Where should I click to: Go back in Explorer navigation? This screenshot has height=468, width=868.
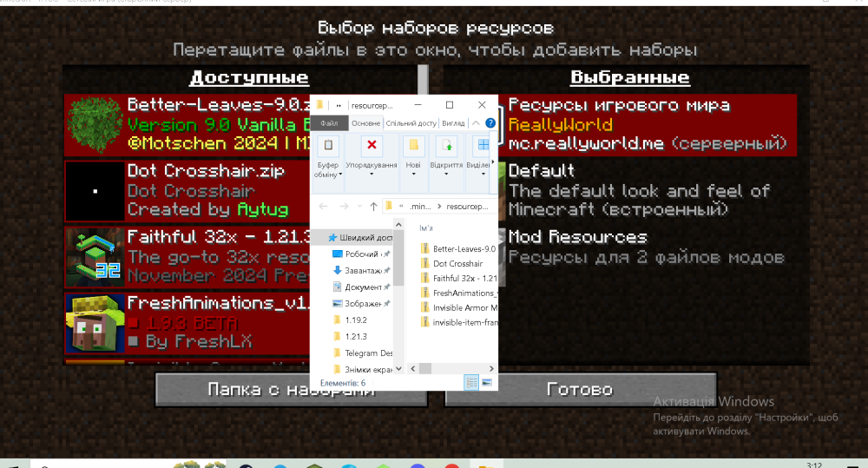(323, 207)
